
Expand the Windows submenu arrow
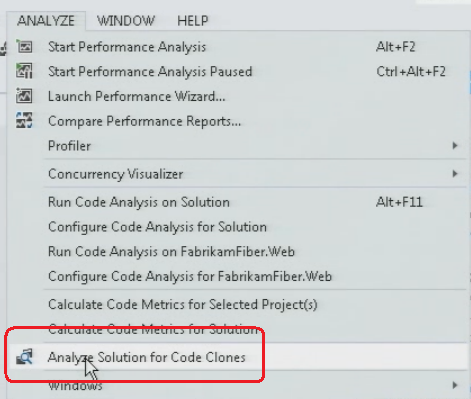[x=455, y=385]
